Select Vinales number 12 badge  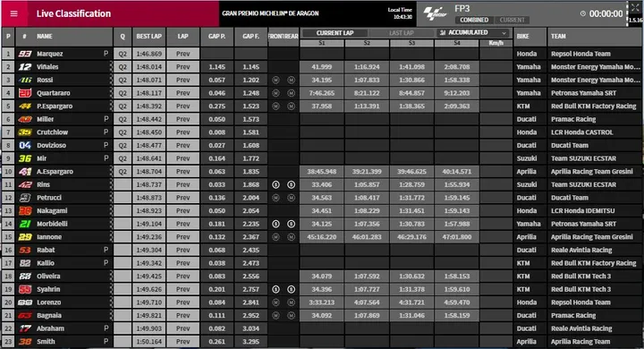pyautogui.click(x=25, y=67)
